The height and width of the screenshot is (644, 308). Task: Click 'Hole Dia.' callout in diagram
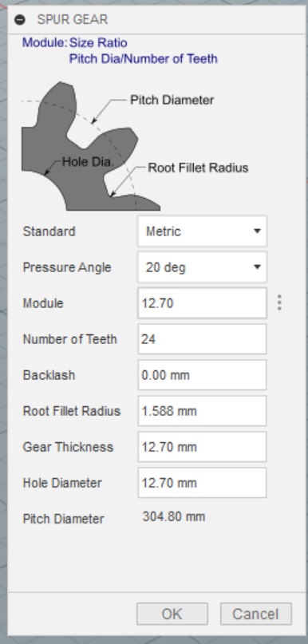tap(88, 162)
